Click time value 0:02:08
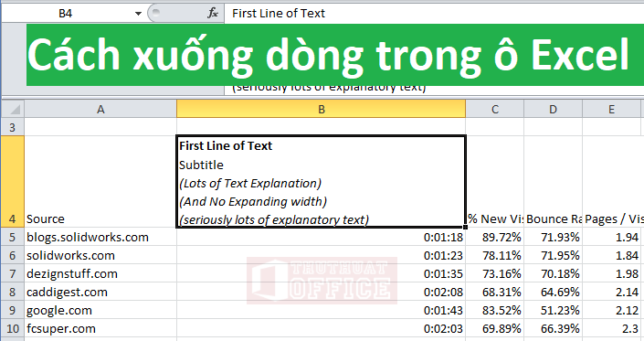Screen dimensions: 644x341 [322, 292]
